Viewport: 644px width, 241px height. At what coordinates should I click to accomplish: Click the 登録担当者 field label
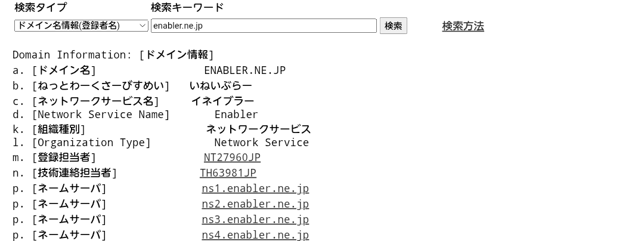pyautogui.click(x=64, y=157)
